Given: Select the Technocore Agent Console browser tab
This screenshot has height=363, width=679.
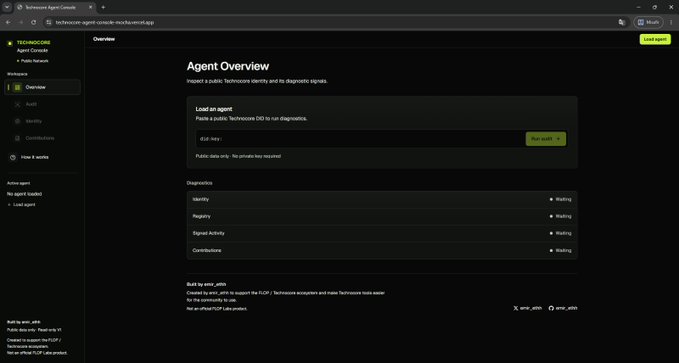Looking at the screenshot, I should (x=54, y=7).
